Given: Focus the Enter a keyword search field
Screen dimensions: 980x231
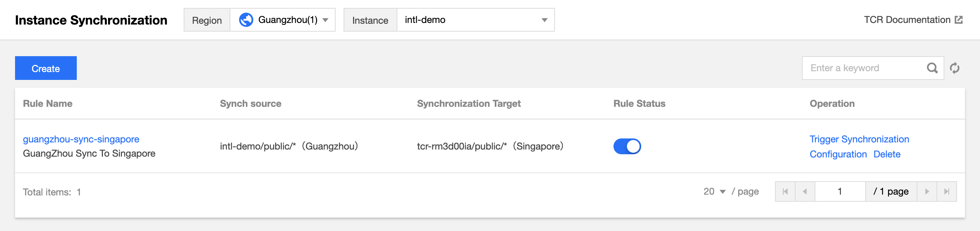Looking at the screenshot, I should point(863,68).
